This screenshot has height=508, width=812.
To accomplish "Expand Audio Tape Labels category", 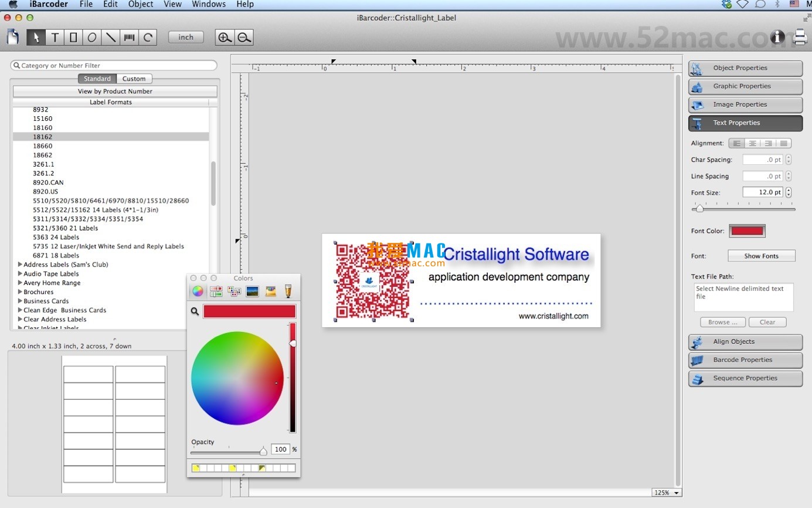I will (21, 273).
